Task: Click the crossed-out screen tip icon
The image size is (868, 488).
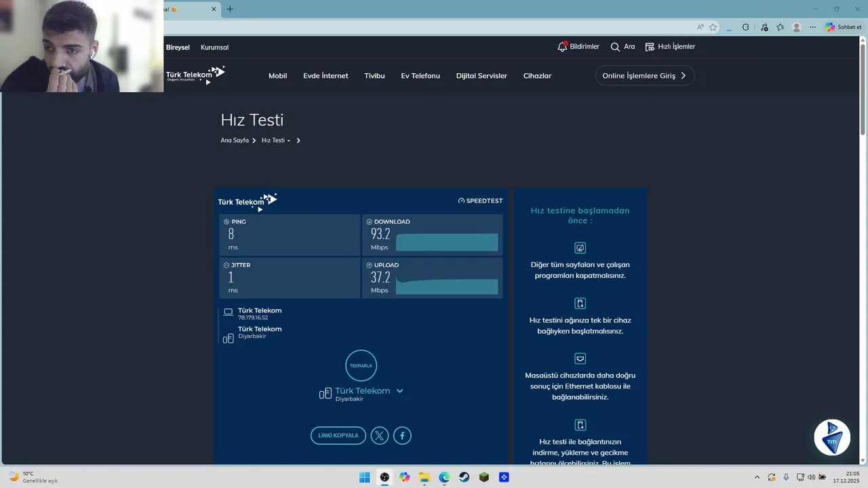Action: coord(580,248)
